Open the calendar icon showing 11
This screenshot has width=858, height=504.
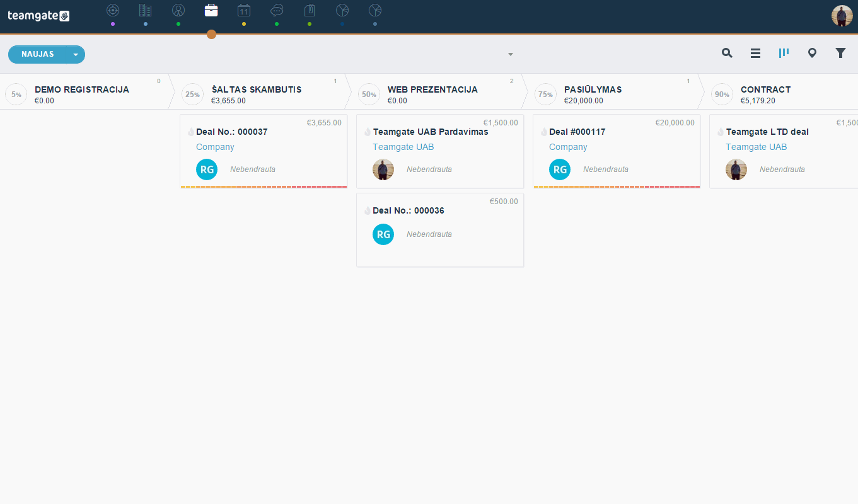244,10
